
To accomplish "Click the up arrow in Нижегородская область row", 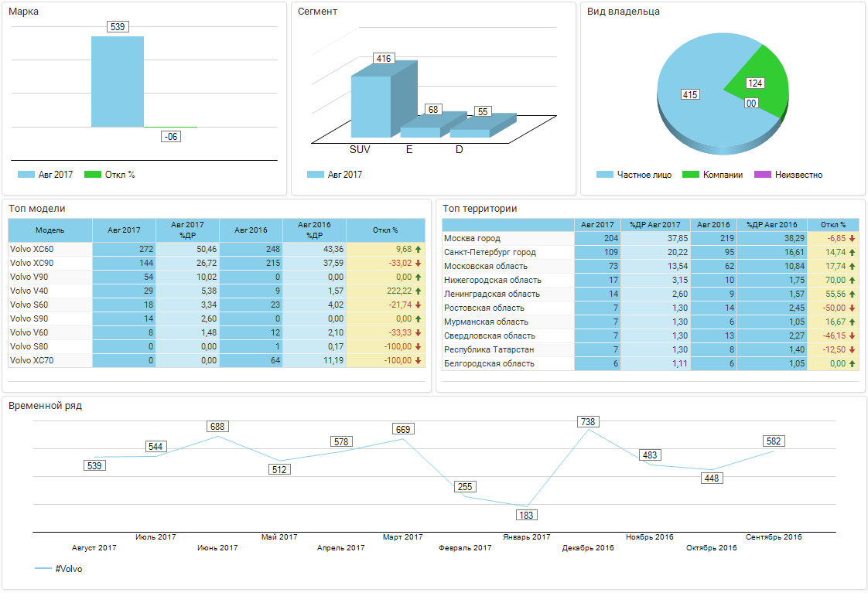I will pos(852,280).
